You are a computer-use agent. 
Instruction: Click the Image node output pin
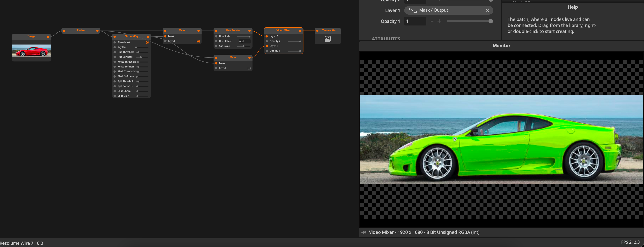(48, 37)
